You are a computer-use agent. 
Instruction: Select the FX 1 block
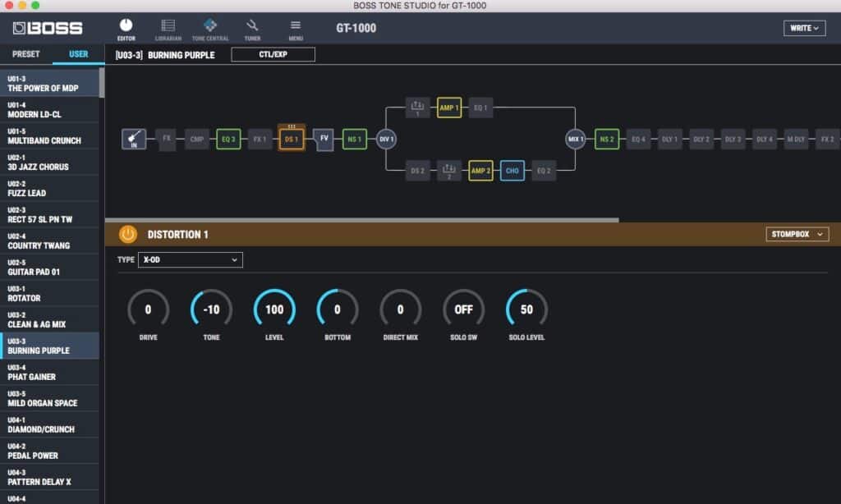(260, 140)
